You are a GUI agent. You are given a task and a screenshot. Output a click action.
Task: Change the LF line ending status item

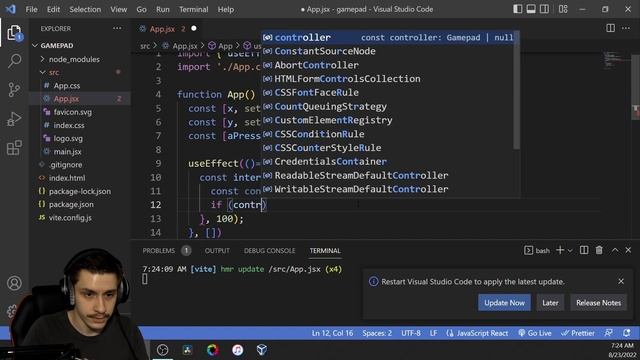coord(433,333)
